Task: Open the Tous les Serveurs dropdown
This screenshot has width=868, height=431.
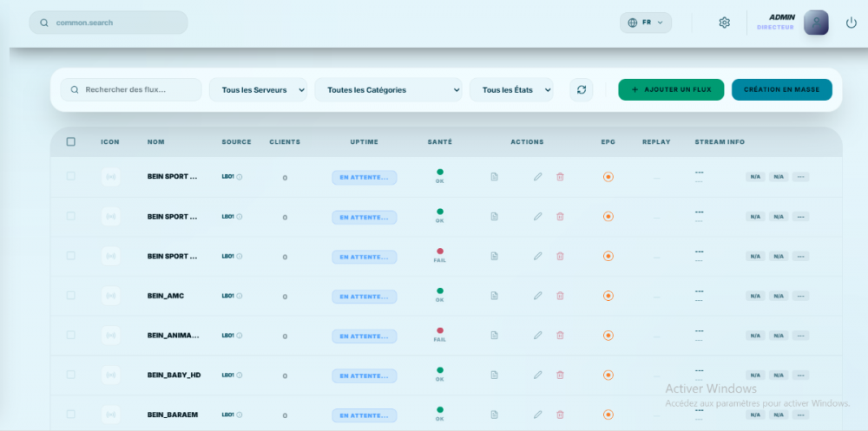Action: [258, 89]
